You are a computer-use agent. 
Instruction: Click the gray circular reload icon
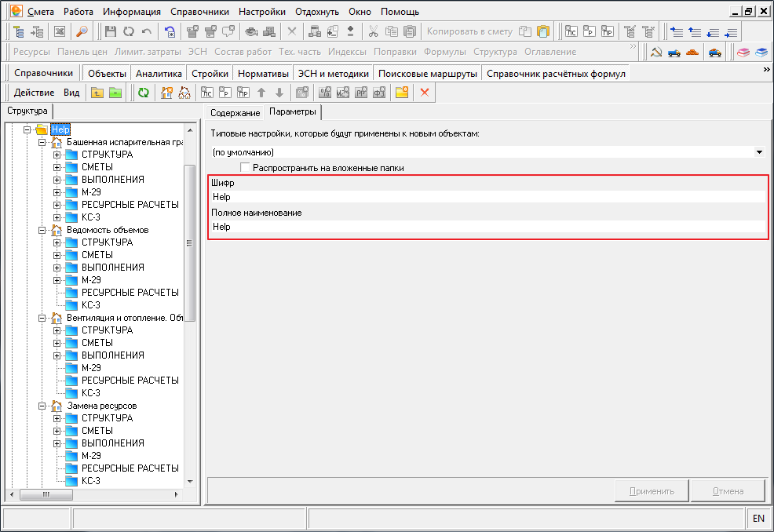128,31
